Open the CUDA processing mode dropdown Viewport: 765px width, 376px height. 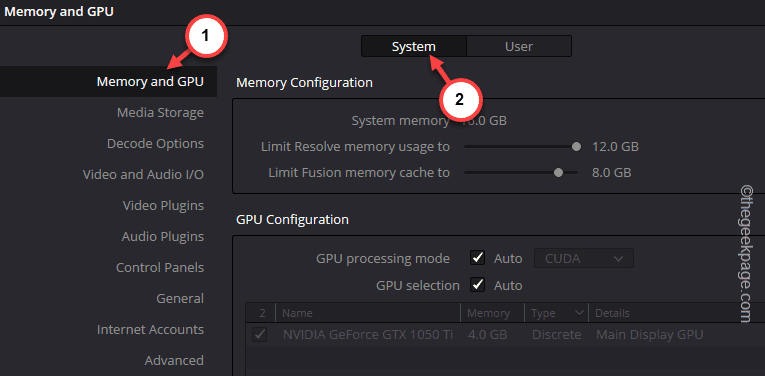(x=584, y=258)
